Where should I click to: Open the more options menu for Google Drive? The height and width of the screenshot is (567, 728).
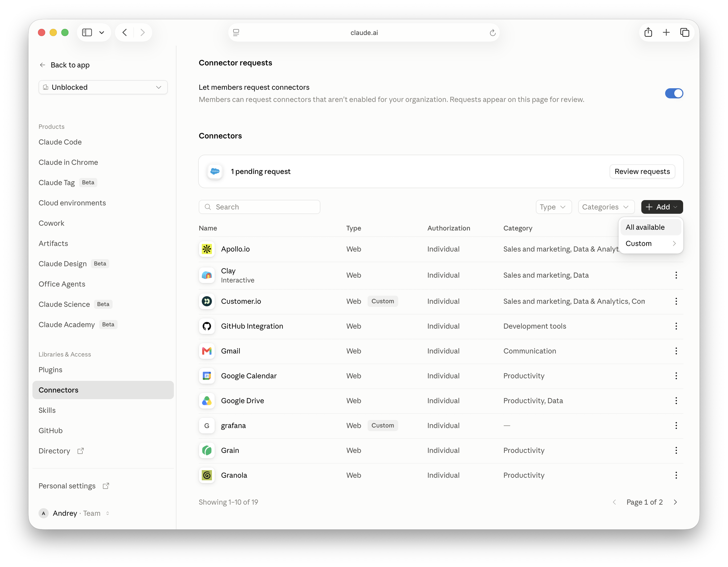pyautogui.click(x=676, y=401)
